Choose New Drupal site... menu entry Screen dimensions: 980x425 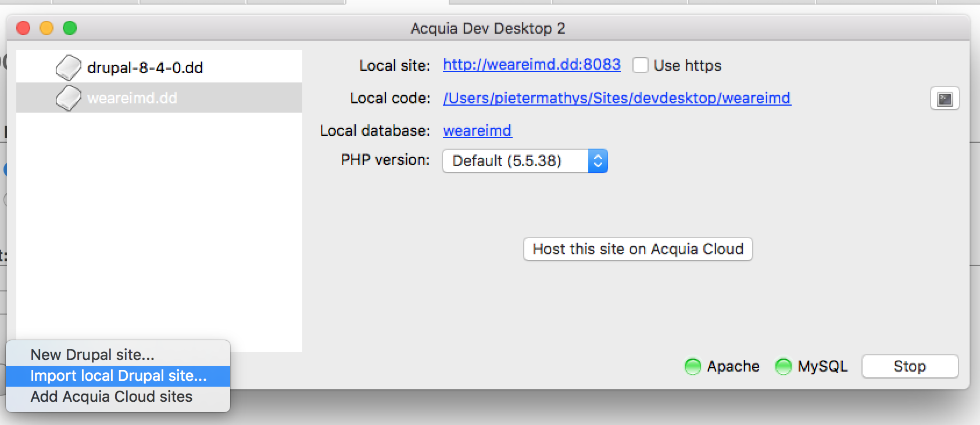118,355
